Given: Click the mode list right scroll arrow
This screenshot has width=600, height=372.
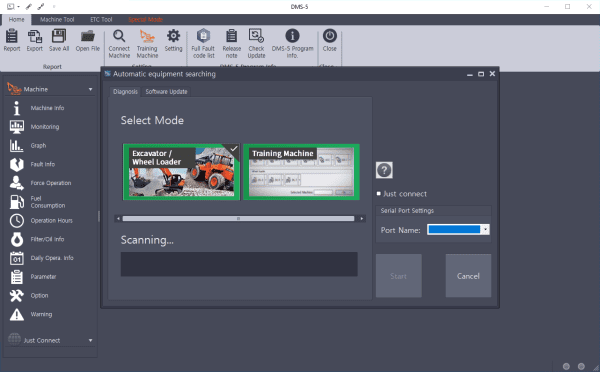Looking at the screenshot, I should point(361,219).
